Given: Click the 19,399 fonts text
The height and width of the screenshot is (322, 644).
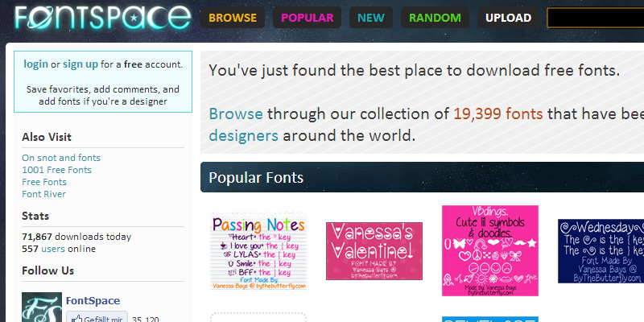Looking at the screenshot, I should 498,114.
